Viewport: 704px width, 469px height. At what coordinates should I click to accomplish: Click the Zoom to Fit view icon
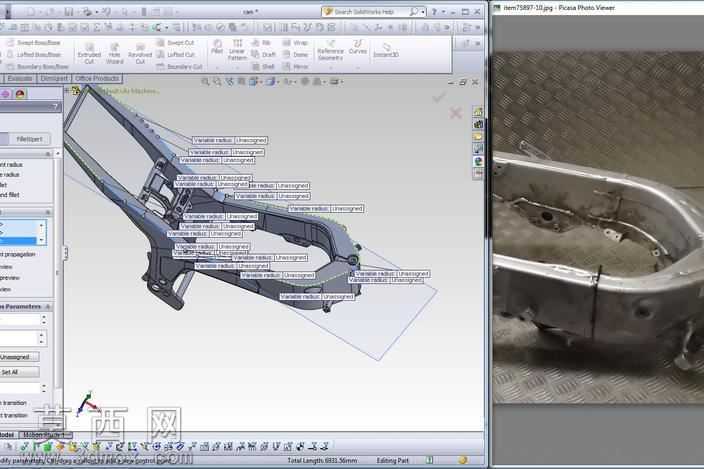pyautogui.click(x=205, y=82)
